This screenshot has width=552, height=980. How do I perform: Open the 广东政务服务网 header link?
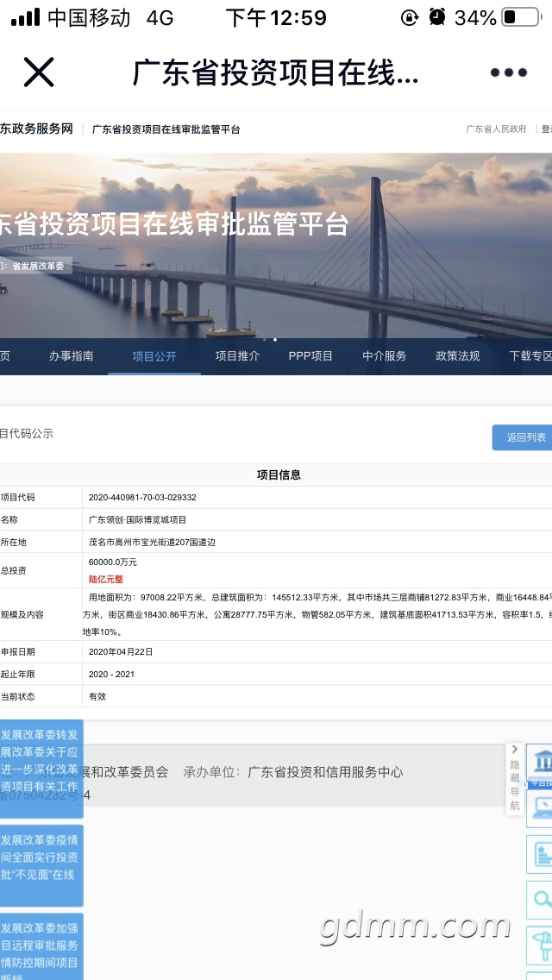click(x=36, y=129)
